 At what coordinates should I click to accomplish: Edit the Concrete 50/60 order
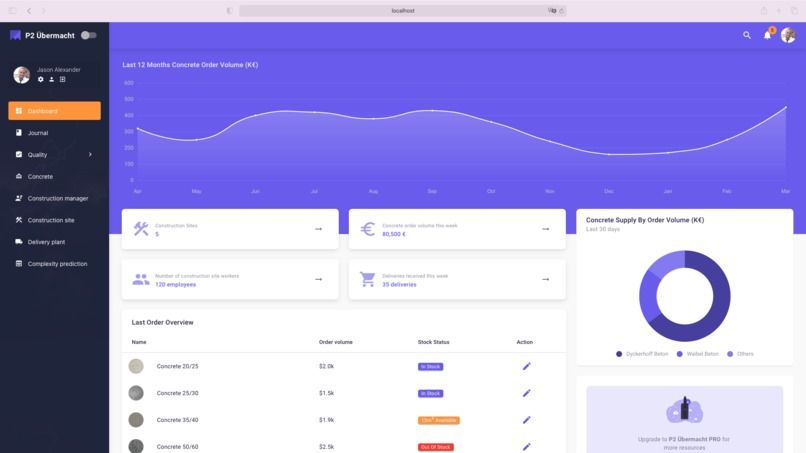[526, 446]
